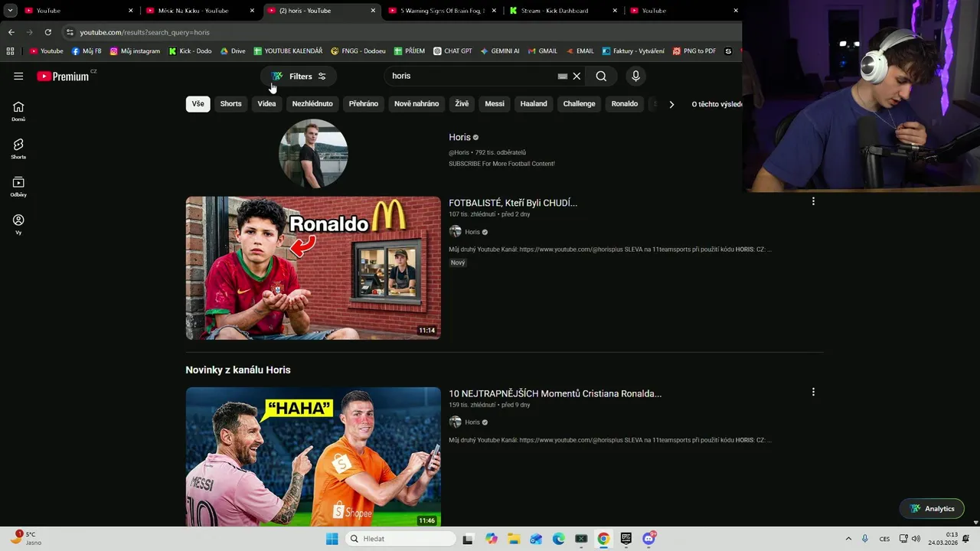Open the FNGG - Dodoeu bookmark

(x=358, y=51)
